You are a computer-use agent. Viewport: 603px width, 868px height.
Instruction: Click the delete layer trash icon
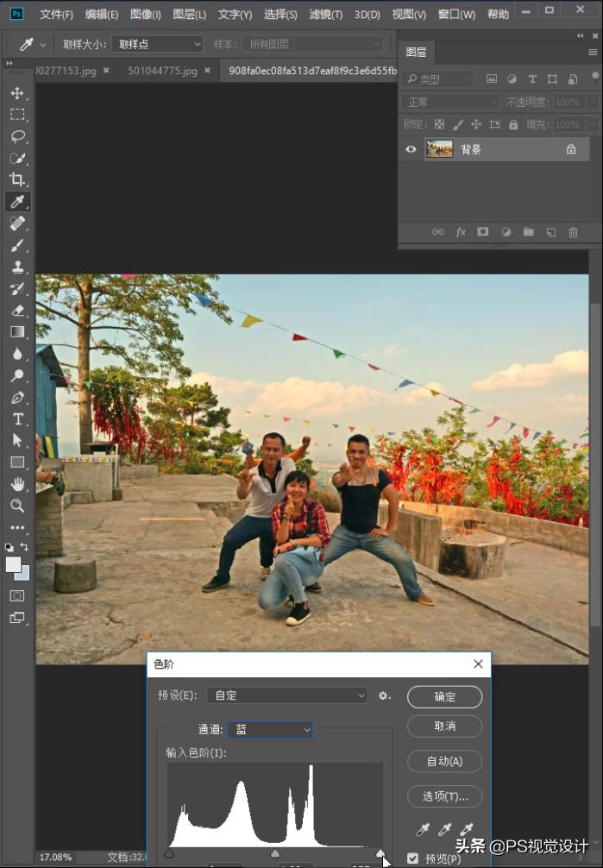point(573,232)
